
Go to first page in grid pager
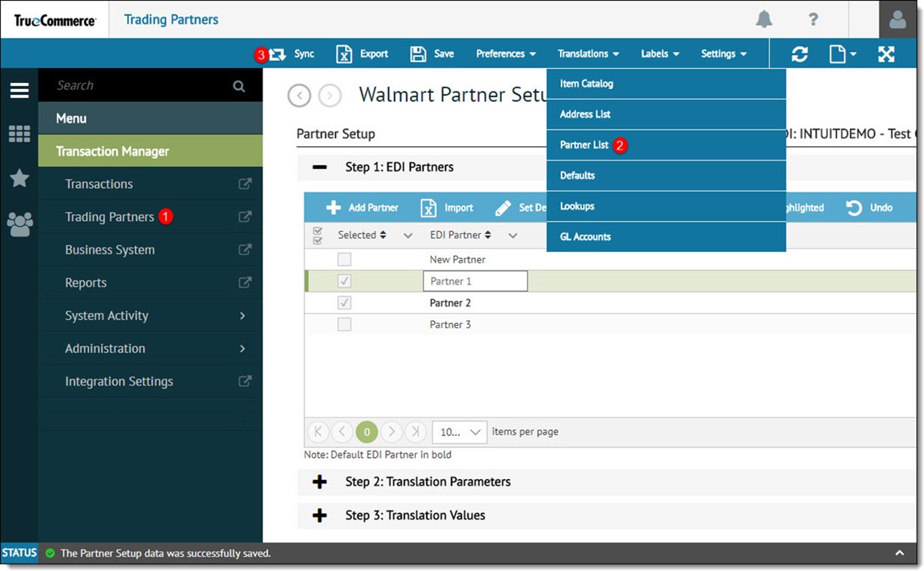click(x=318, y=431)
